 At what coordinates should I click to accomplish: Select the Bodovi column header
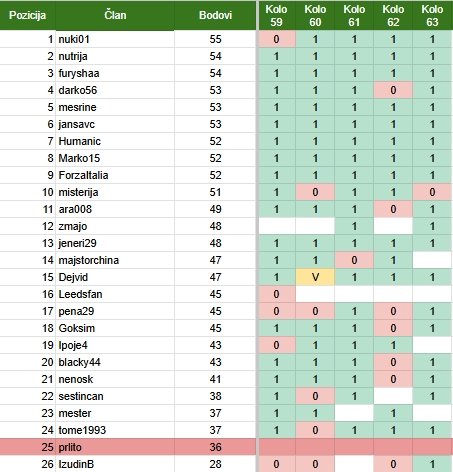(215, 15)
